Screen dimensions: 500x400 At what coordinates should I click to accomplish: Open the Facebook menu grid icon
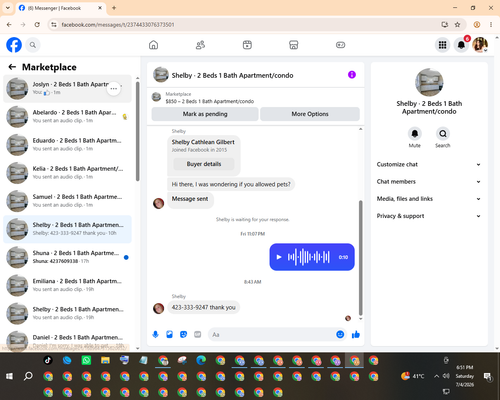point(442,45)
